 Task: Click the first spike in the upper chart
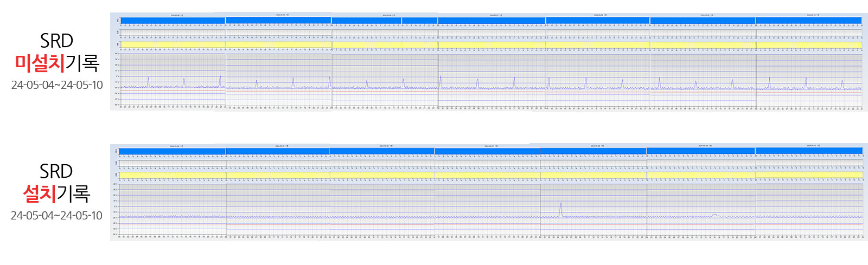[148, 81]
